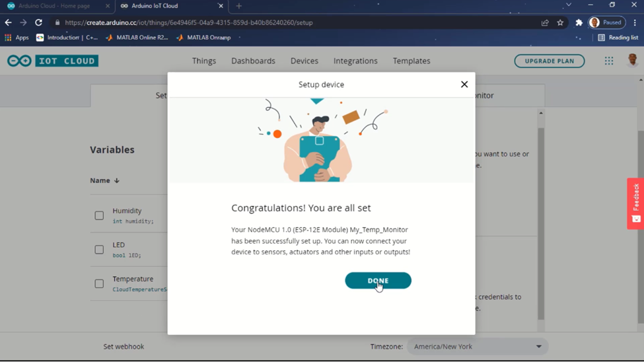
Task: Open the MATLAB Online R2 bookmark
Action: tap(137, 38)
